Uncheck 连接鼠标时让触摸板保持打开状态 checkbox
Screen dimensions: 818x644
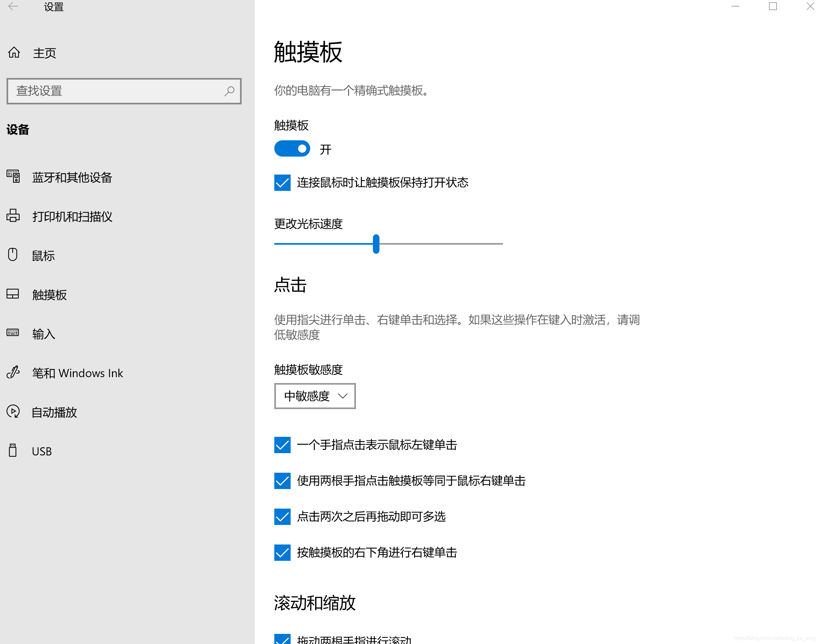282,182
